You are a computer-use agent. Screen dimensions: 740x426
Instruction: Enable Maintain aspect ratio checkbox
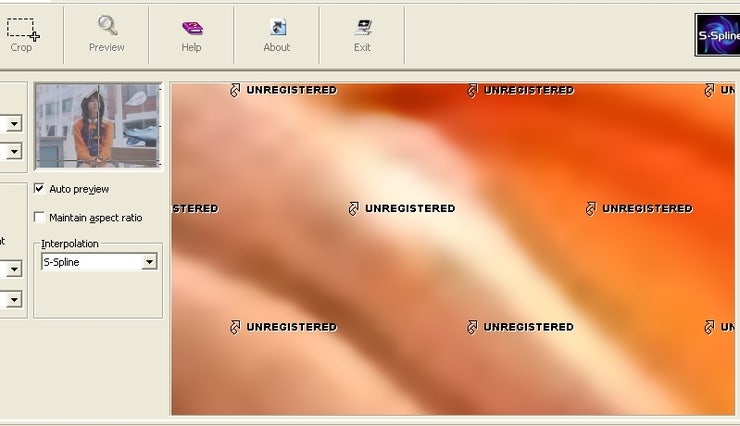pos(40,217)
